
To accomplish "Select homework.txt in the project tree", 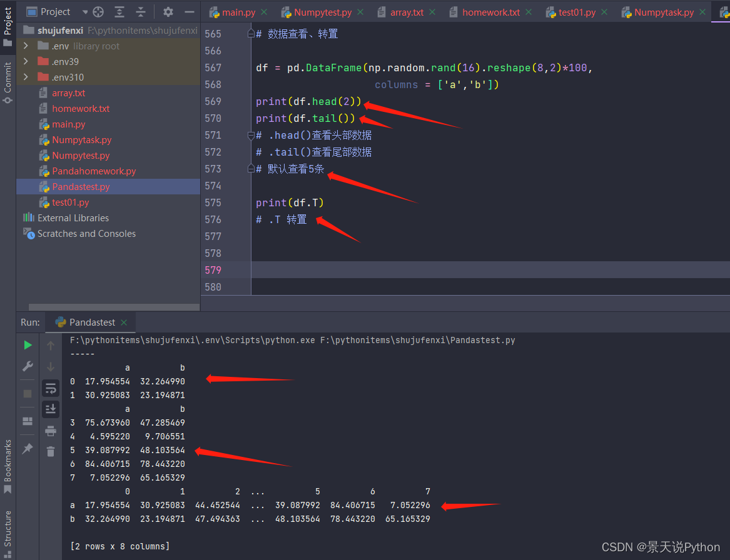I will (x=108, y=108).
